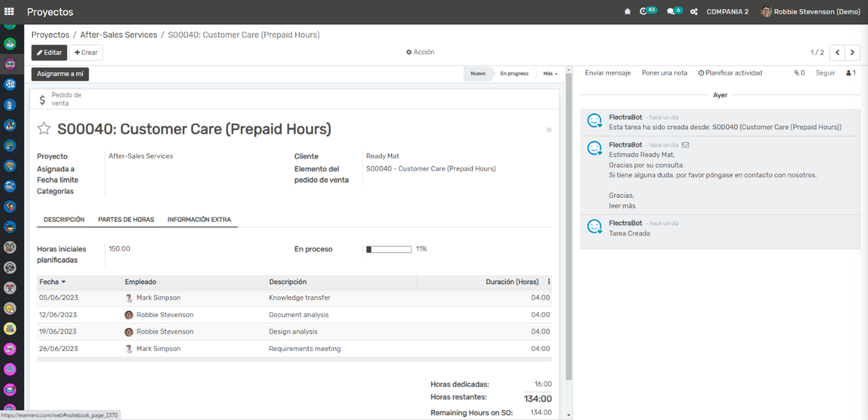Click the Asignarme a mí button

pos(60,74)
